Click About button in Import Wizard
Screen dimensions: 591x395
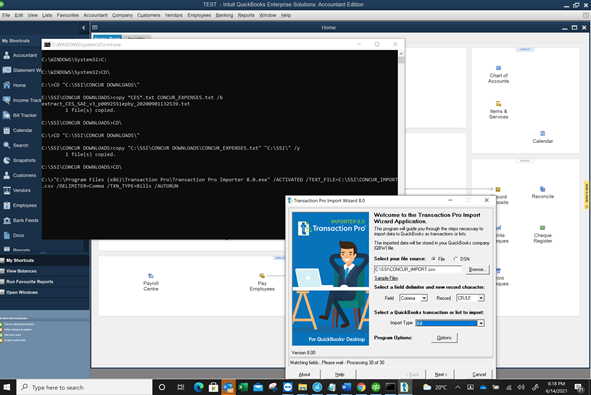(304, 374)
